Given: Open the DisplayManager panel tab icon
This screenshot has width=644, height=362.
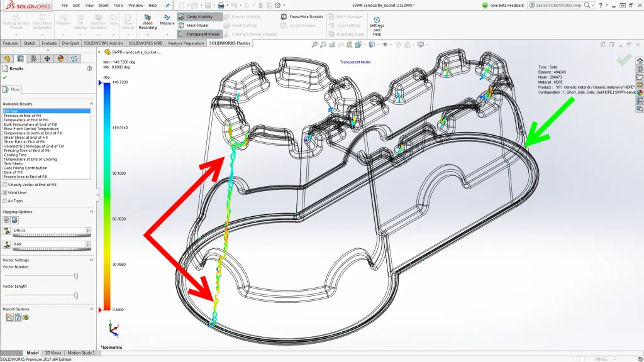Looking at the screenshot, I should point(60,58).
